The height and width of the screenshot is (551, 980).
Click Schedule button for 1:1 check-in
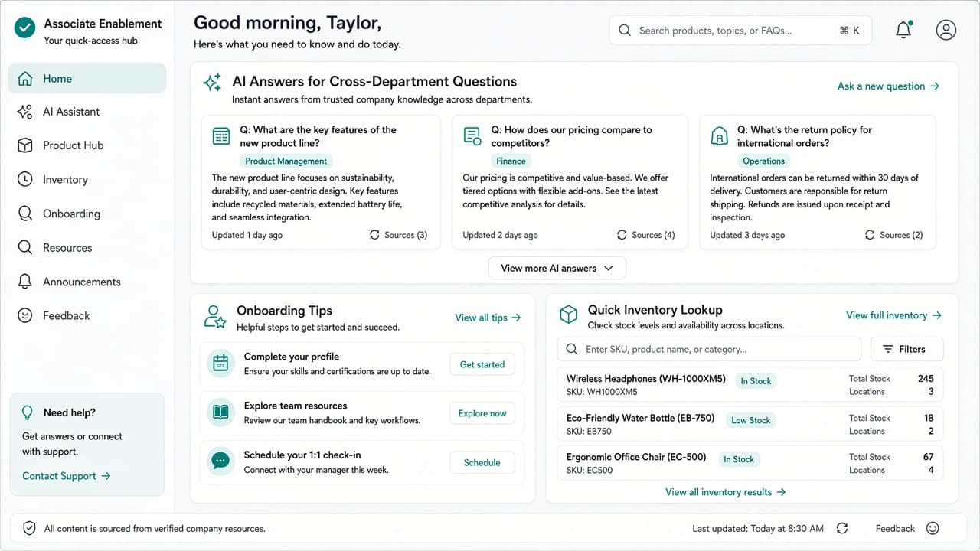[482, 462]
